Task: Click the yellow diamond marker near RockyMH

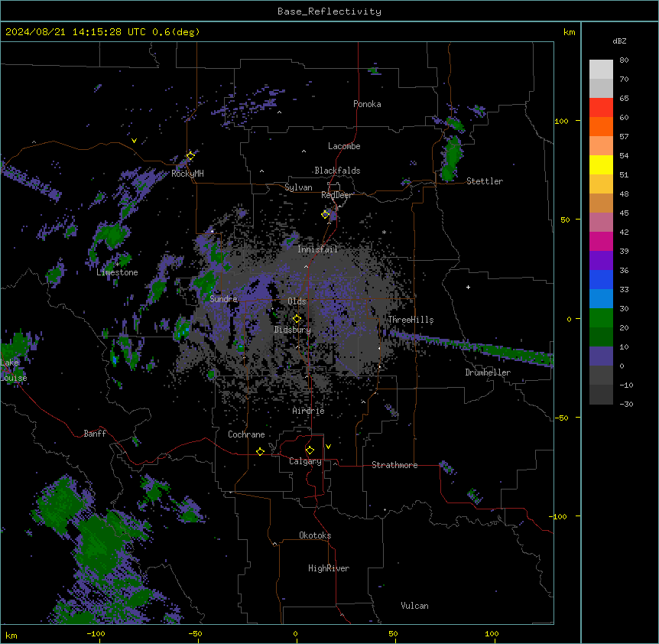Action: click(x=190, y=156)
